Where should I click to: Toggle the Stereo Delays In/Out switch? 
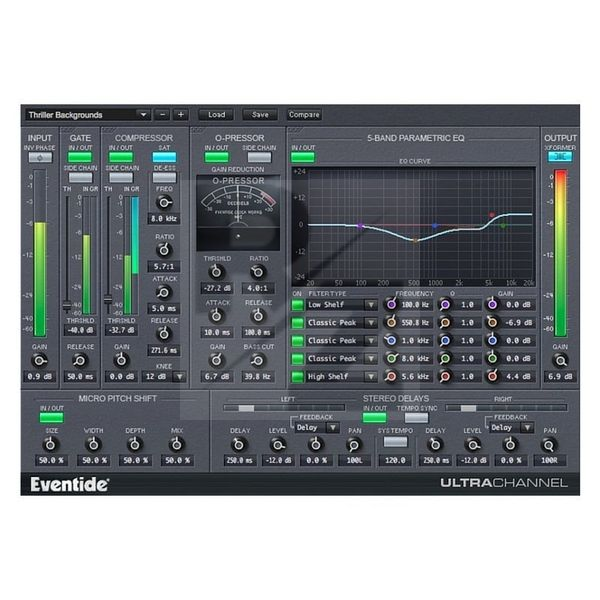pos(374,417)
